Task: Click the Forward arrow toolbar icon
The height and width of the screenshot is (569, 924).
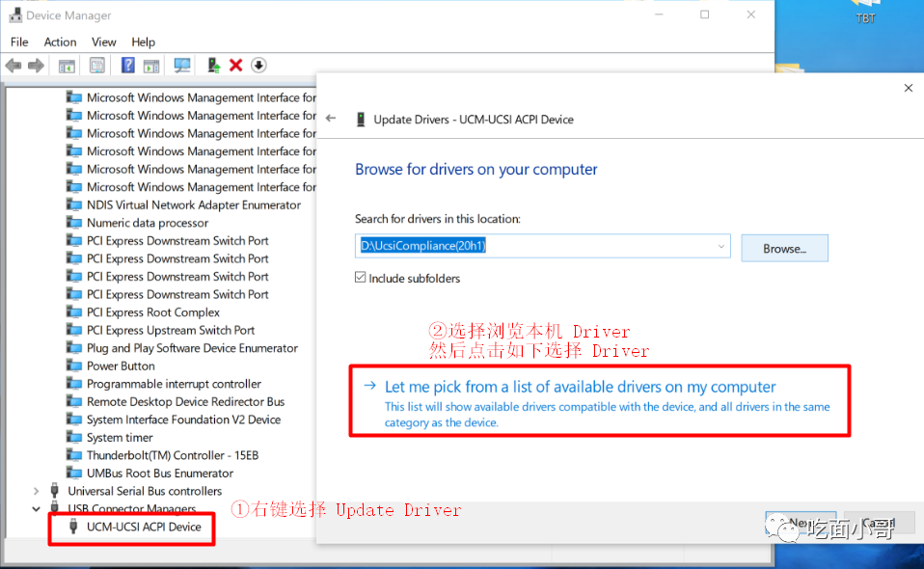Action: coord(36,66)
